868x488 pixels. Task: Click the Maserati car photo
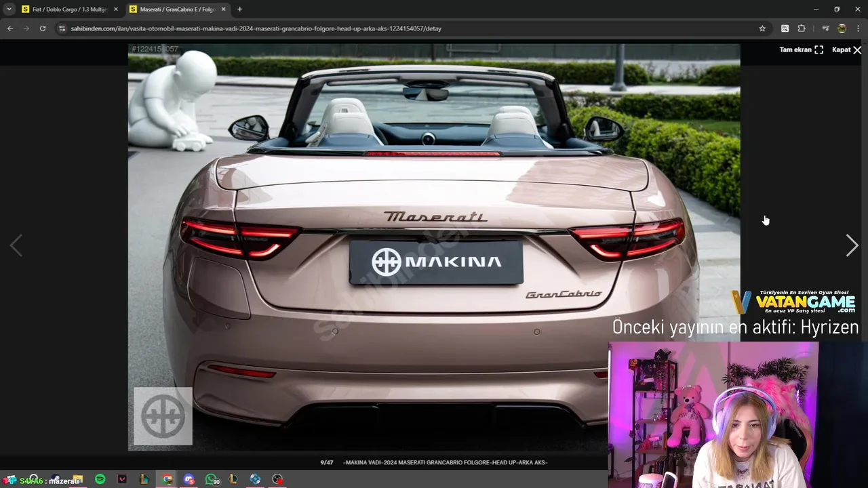click(434, 247)
